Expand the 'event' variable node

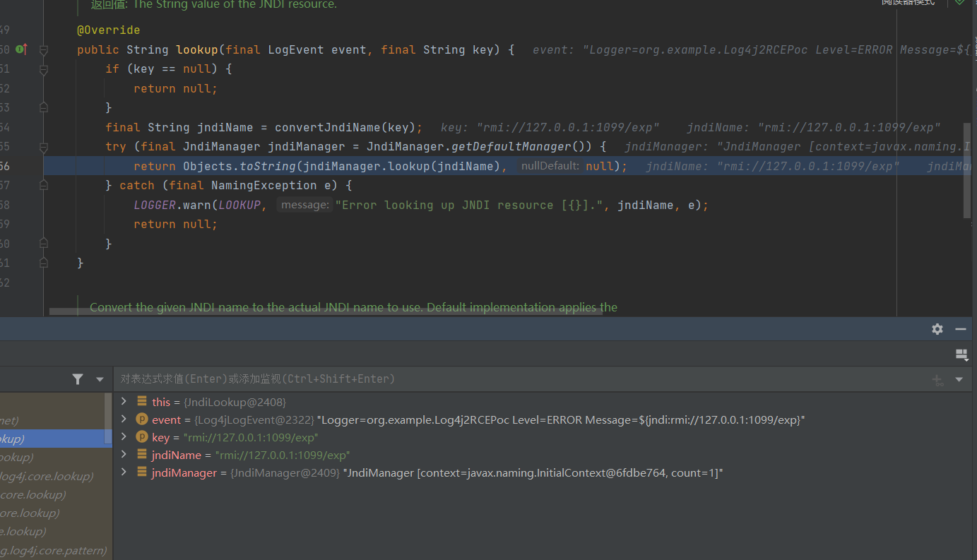124,419
